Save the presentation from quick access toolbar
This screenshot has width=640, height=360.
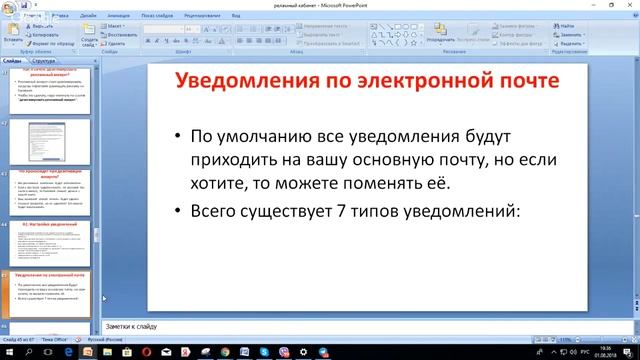pyautogui.click(x=24, y=5)
